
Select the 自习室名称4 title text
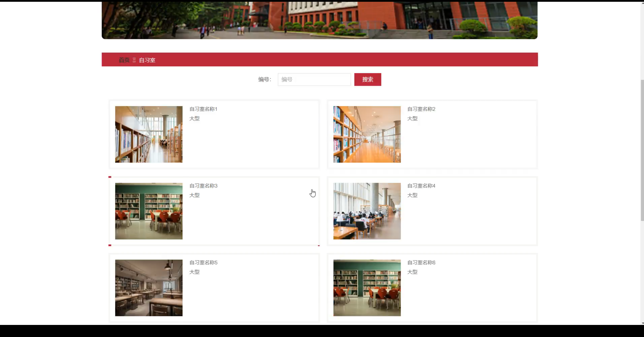(x=421, y=186)
